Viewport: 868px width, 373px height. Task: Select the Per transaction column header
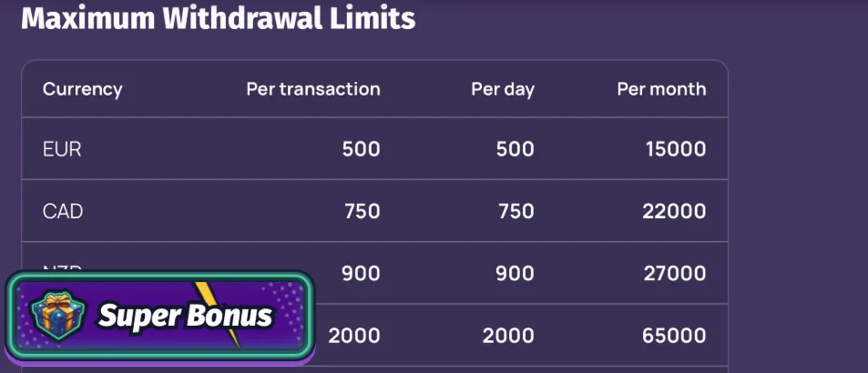312,89
